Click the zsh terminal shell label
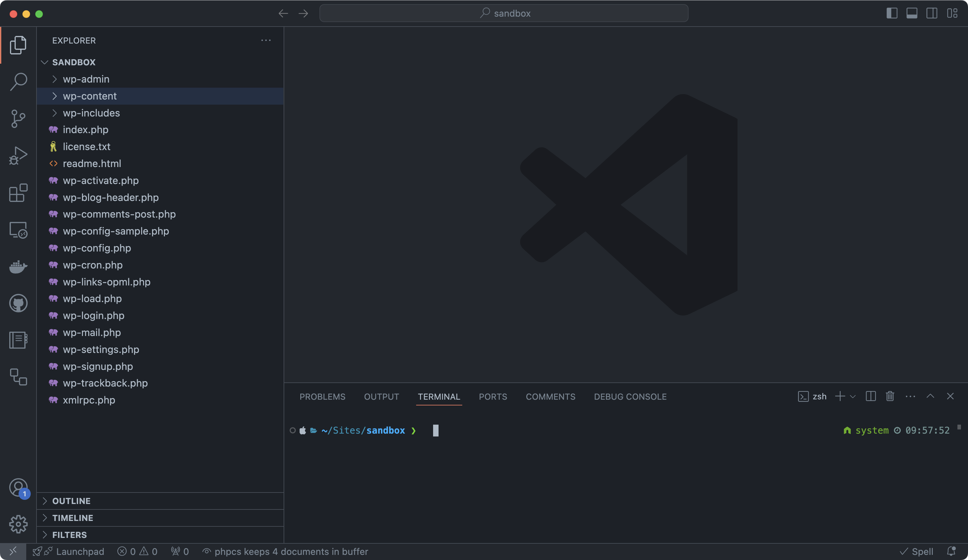Screen dimensions: 968x560 pos(812,396)
